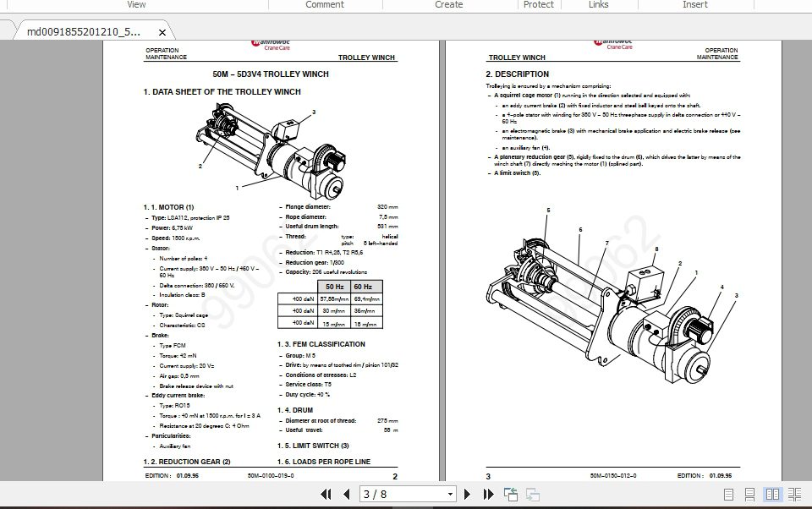812x509 pixels.
Task: Open the Links menu
Action: [x=598, y=4]
